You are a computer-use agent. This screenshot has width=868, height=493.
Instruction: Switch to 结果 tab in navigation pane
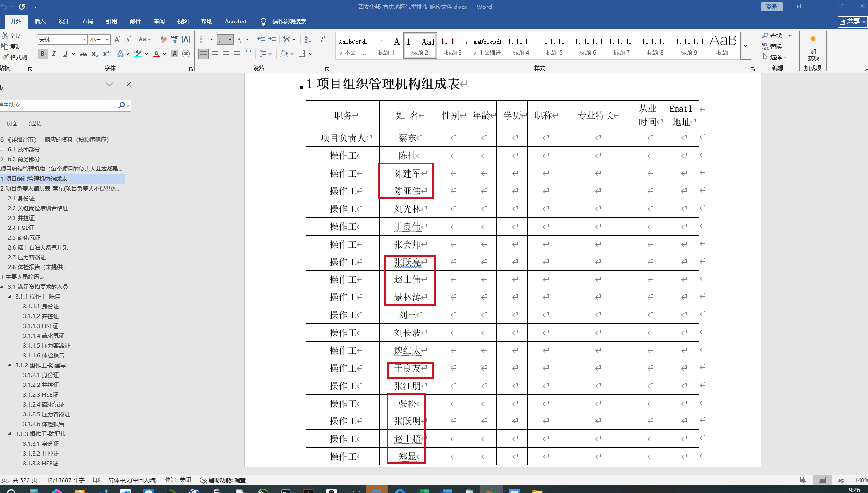35,124
